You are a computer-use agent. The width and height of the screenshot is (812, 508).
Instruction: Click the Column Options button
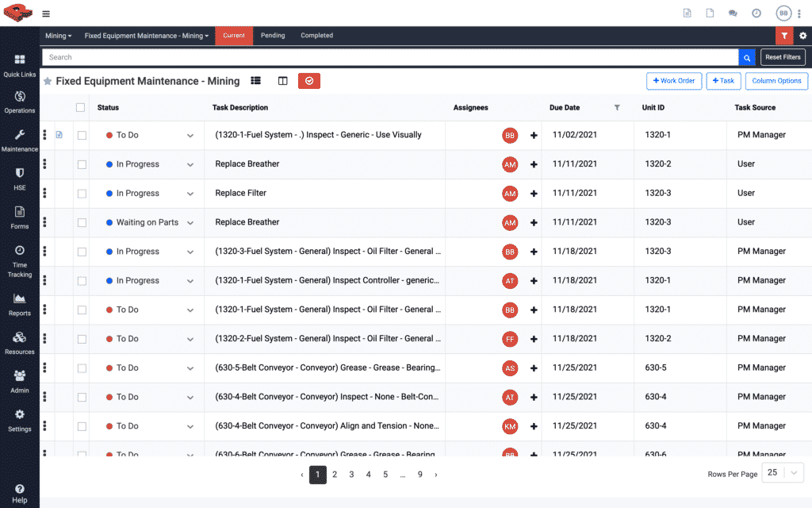(x=776, y=81)
